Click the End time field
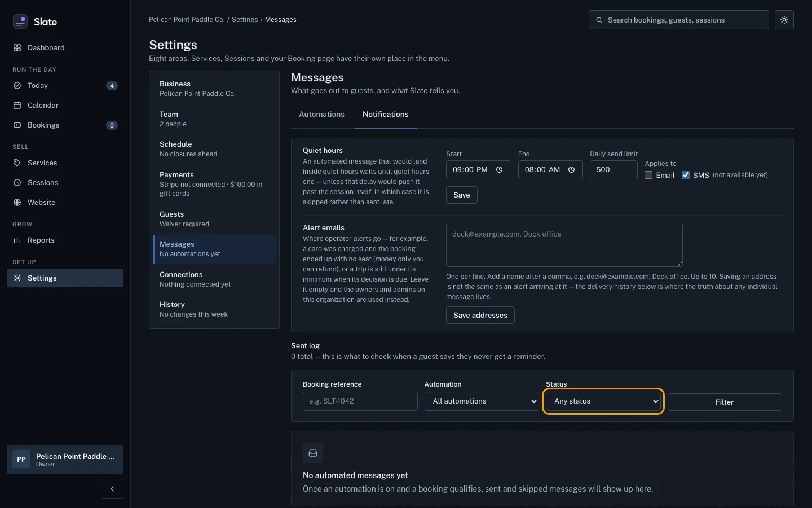This screenshot has width=812, height=508. coord(550,170)
